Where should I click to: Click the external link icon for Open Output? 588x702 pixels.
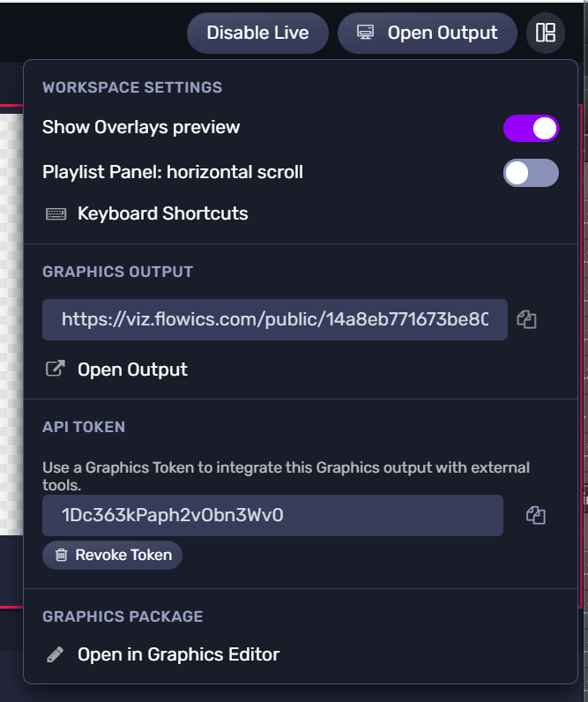[55, 369]
